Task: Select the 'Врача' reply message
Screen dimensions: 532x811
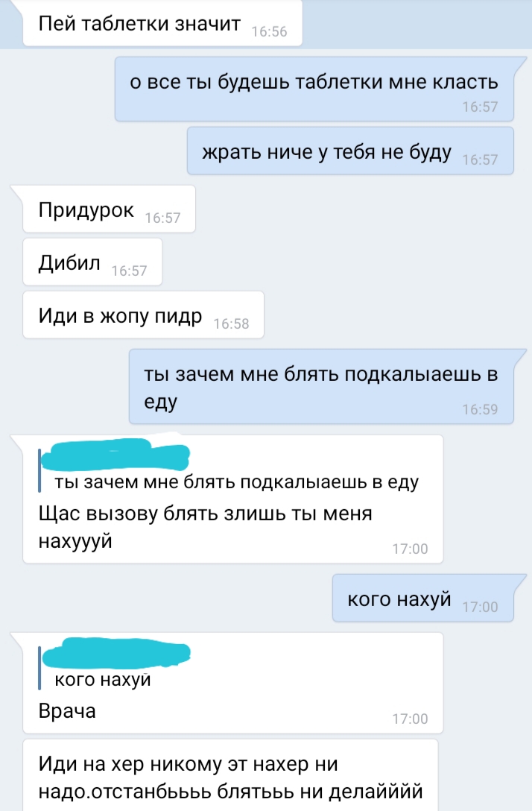Action: 232,683
